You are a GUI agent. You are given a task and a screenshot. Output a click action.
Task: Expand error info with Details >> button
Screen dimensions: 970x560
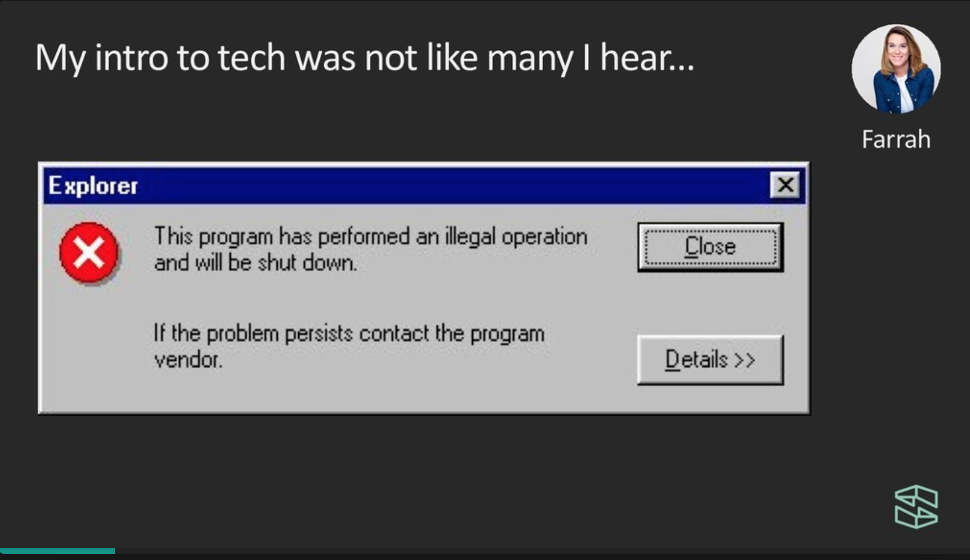click(710, 359)
